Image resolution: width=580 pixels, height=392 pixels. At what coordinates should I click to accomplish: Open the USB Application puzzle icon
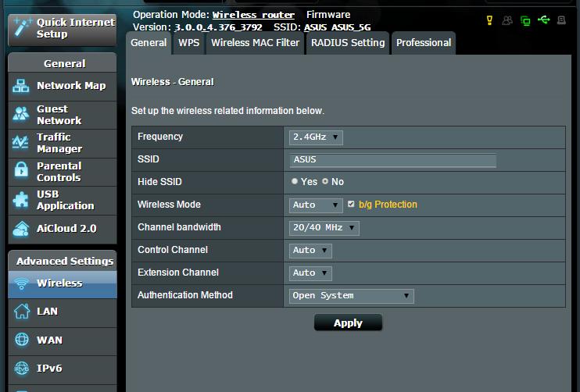click(20, 200)
